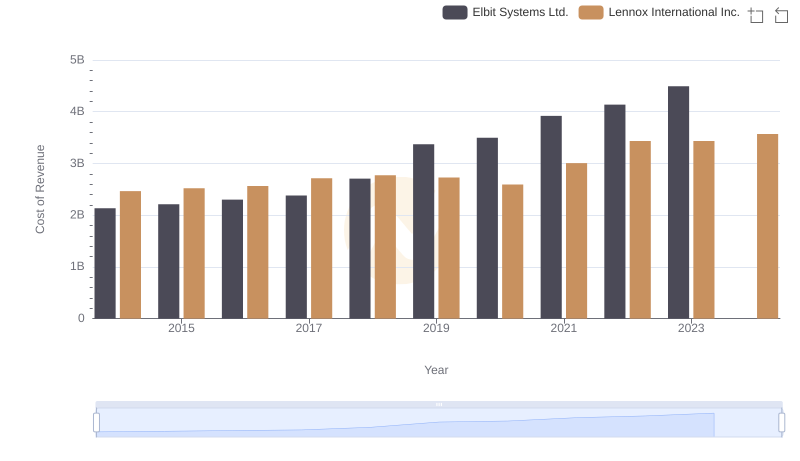
Task: Click the Elbit bar for 2020
Action: click(487, 228)
